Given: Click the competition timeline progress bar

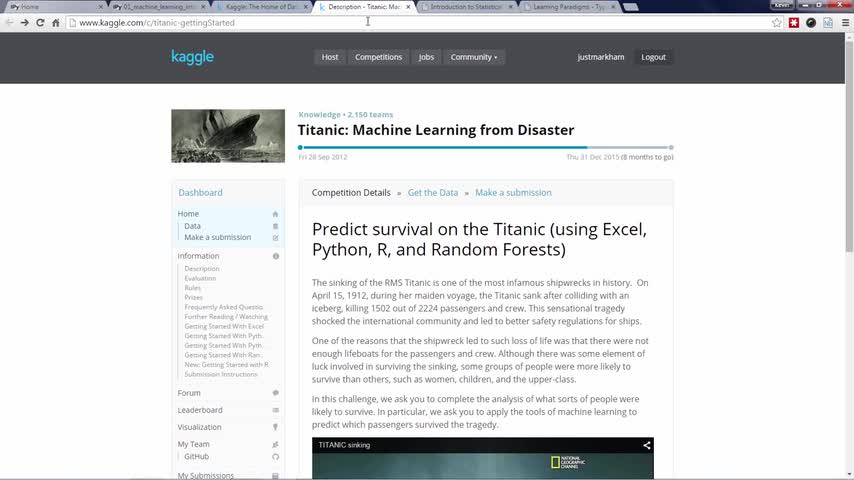Looking at the screenshot, I should 486,147.
